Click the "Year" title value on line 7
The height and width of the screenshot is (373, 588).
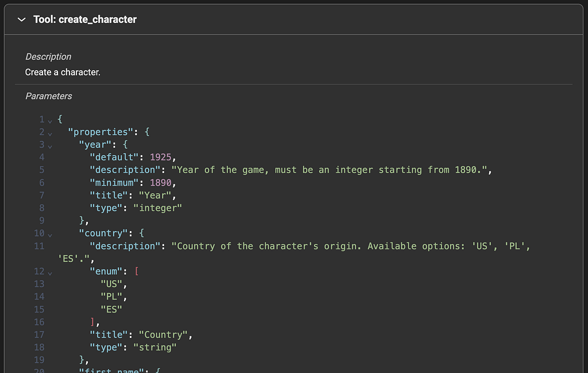pos(155,195)
